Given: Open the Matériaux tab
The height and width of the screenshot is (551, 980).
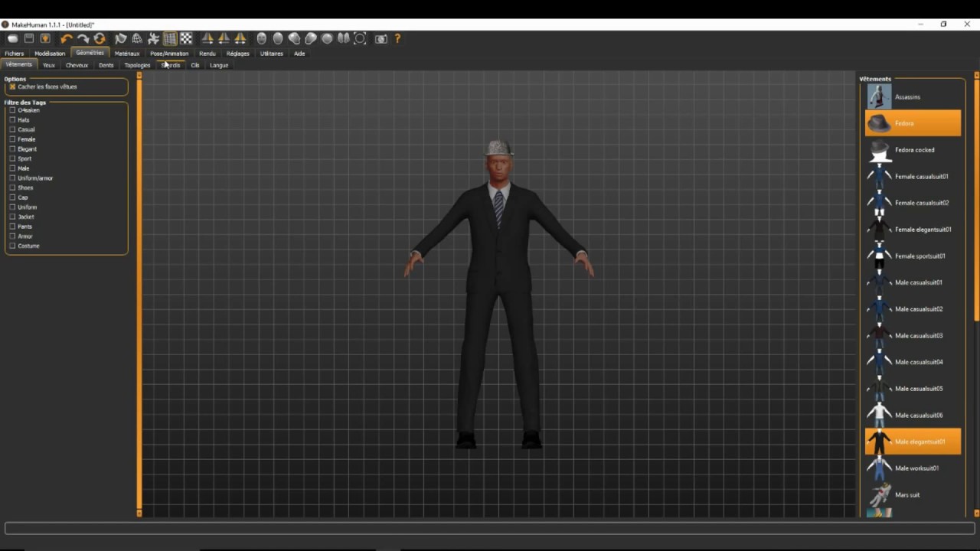Looking at the screenshot, I should click(x=127, y=54).
